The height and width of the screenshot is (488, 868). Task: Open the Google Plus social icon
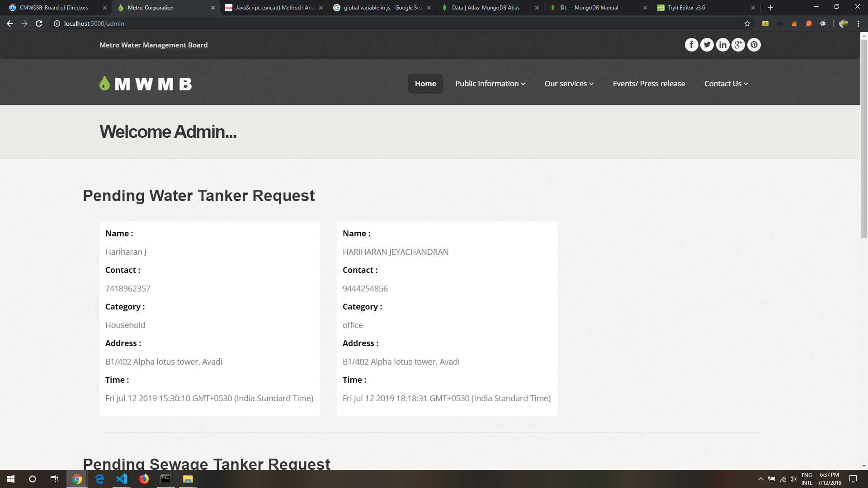pos(738,45)
